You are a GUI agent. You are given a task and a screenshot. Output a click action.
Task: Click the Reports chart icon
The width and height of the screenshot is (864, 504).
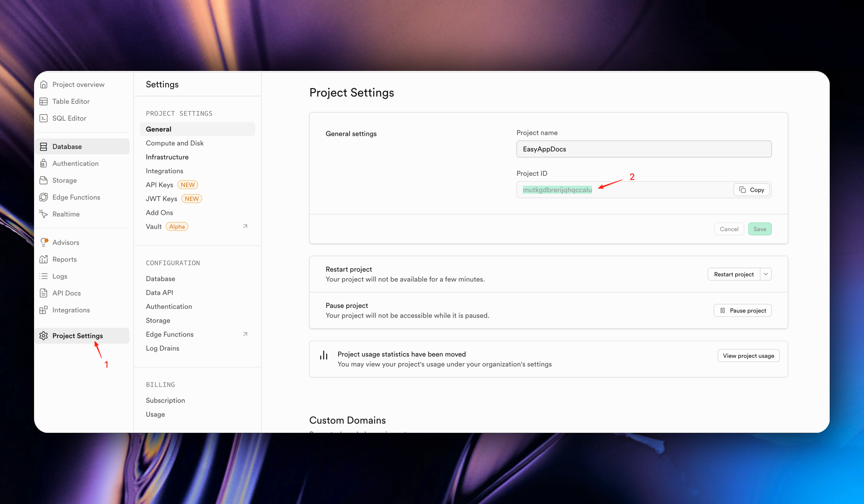click(x=44, y=259)
